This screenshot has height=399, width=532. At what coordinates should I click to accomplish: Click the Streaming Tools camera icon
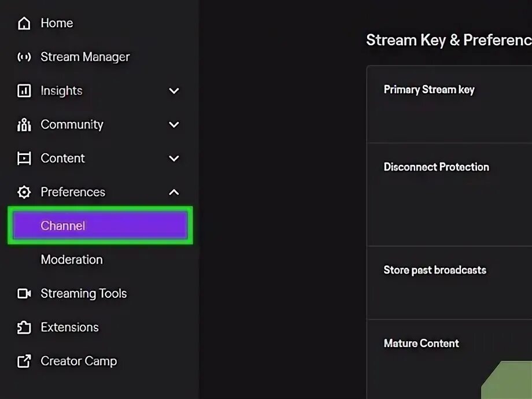(24, 294)
